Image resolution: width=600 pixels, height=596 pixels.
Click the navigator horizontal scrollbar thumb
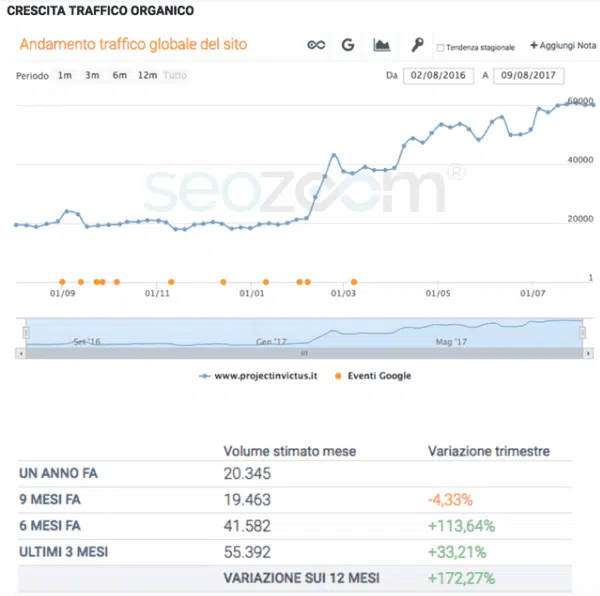(x=304, y=353)
